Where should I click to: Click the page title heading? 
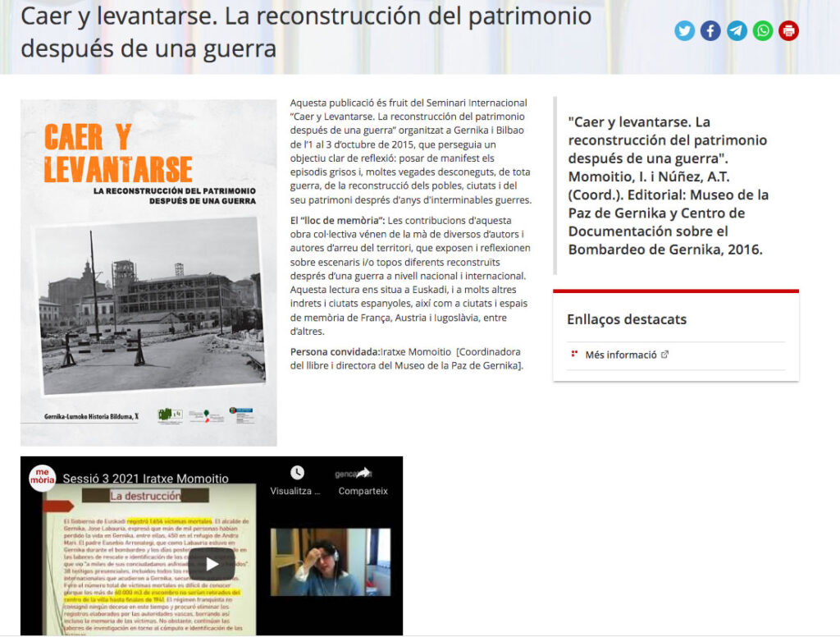coord(305,31)
